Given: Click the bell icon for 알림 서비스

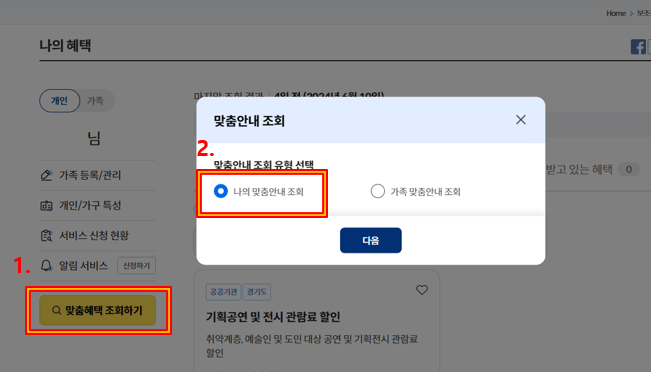Looking at the screenshot, I should (46, 265).
